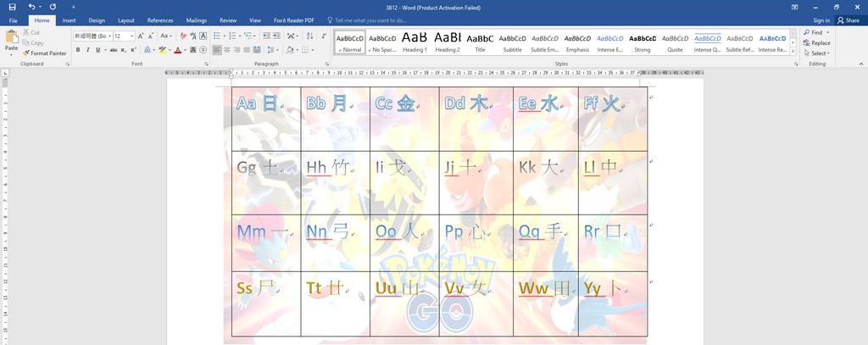
Task: Toggle Underline formatting
Action: (x=97, y=50)
